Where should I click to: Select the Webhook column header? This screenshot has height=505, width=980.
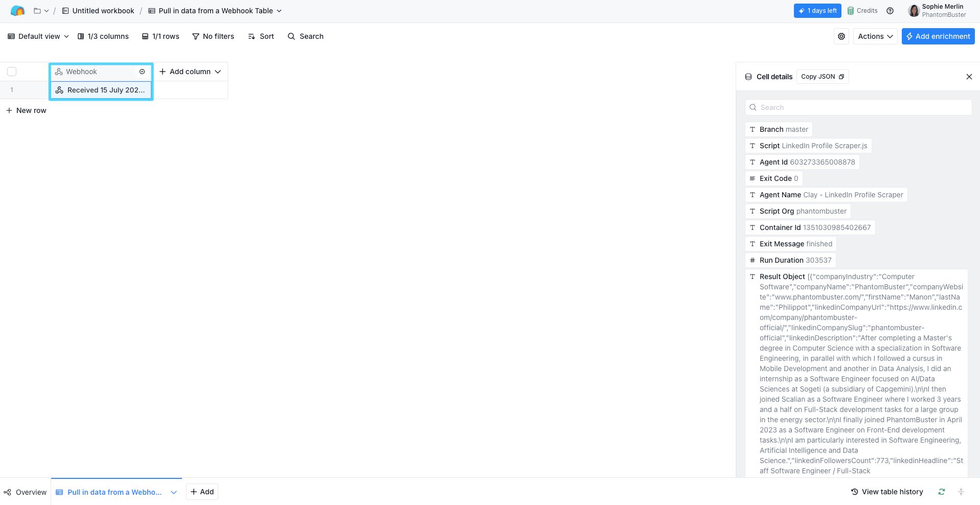[101, 72]
